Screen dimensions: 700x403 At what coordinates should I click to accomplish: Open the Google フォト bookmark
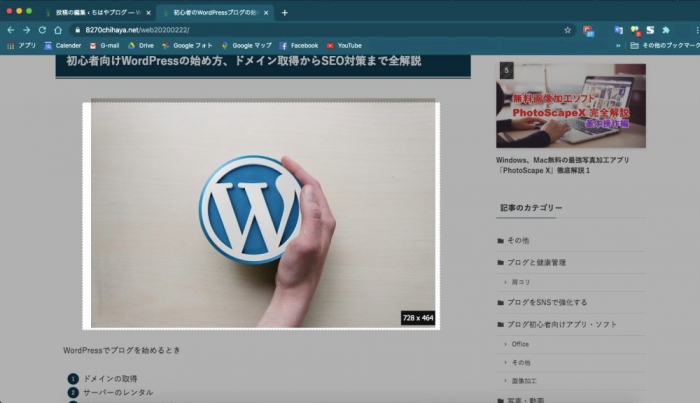(x=187, y=46)
